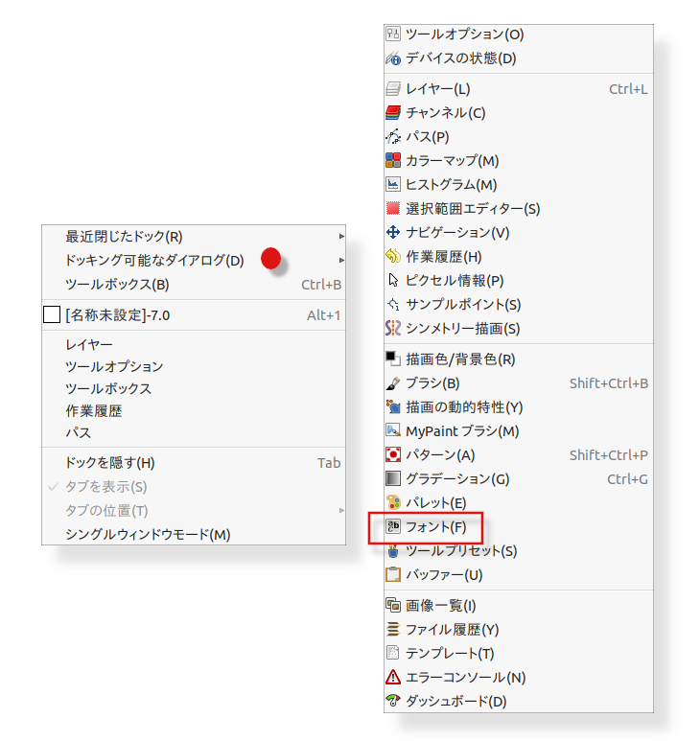Image resolution: width=700 pixels, height=741 pixels.
Task: Open the 作業履歴 entry in left menu
Action: point(94,410)
